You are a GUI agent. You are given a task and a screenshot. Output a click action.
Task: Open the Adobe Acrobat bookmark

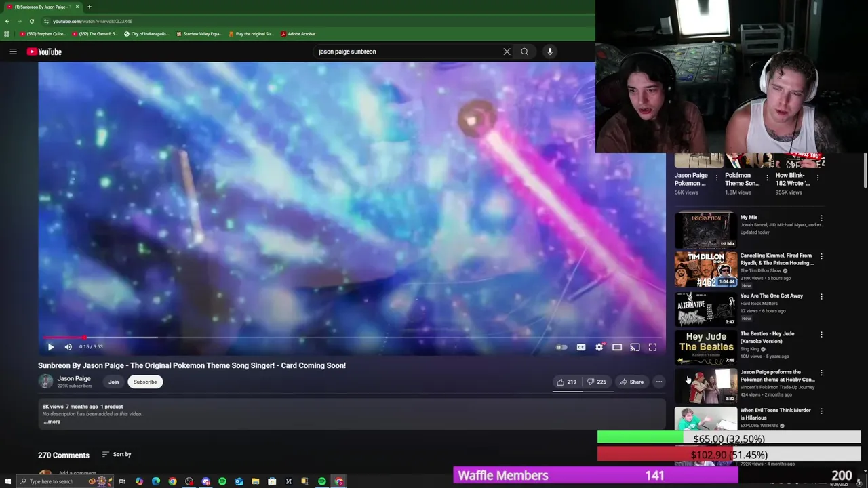(x=298, y=33)
